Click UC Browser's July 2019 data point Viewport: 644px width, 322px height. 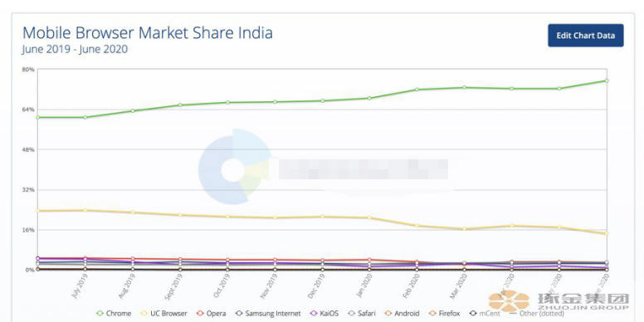[x=85, y=210]
